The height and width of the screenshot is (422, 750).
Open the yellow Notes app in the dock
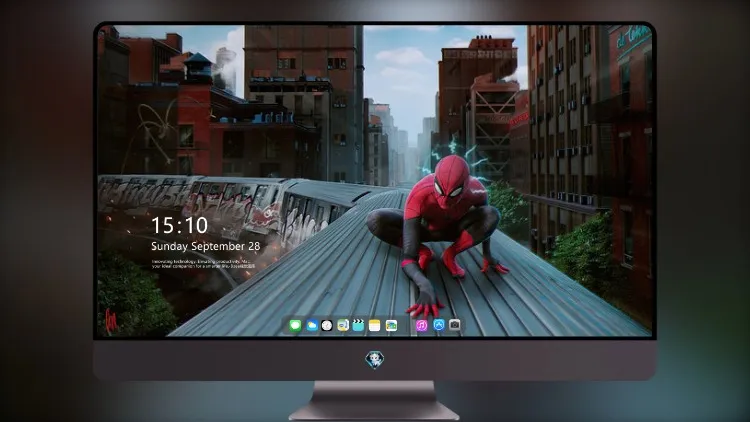375,326
